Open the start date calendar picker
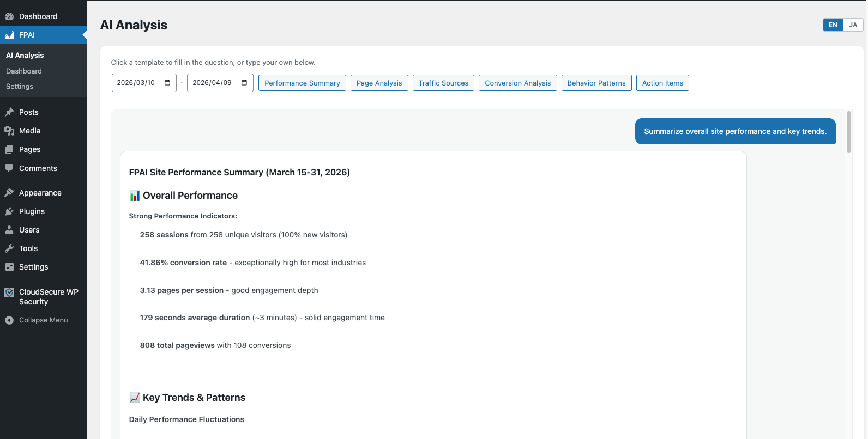The image size is (868, 439). (167, 83)
